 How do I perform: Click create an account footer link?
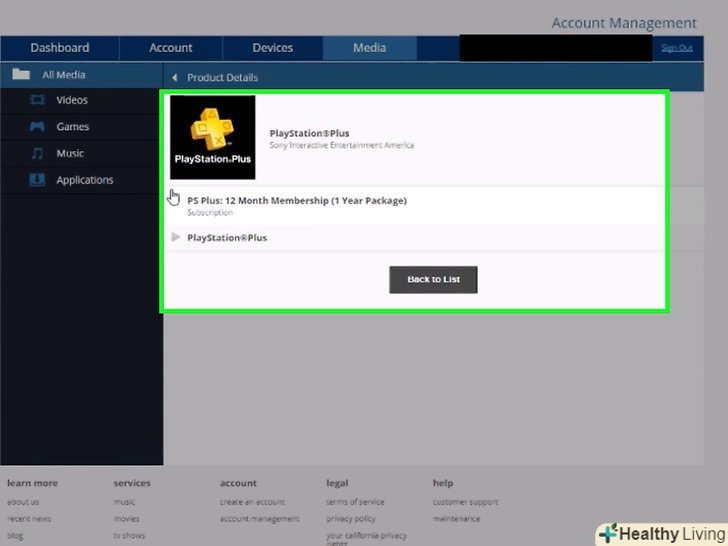(252, 502)
